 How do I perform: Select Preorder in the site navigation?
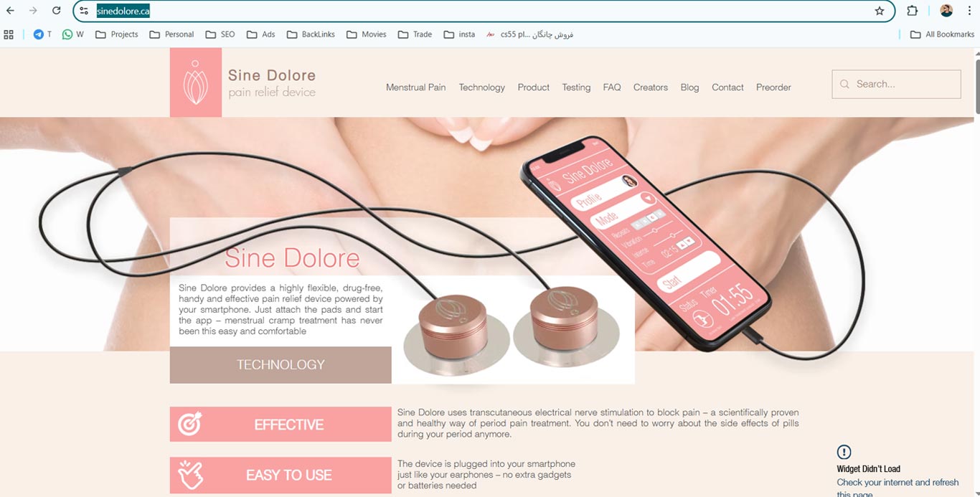[x=773, y=87]
